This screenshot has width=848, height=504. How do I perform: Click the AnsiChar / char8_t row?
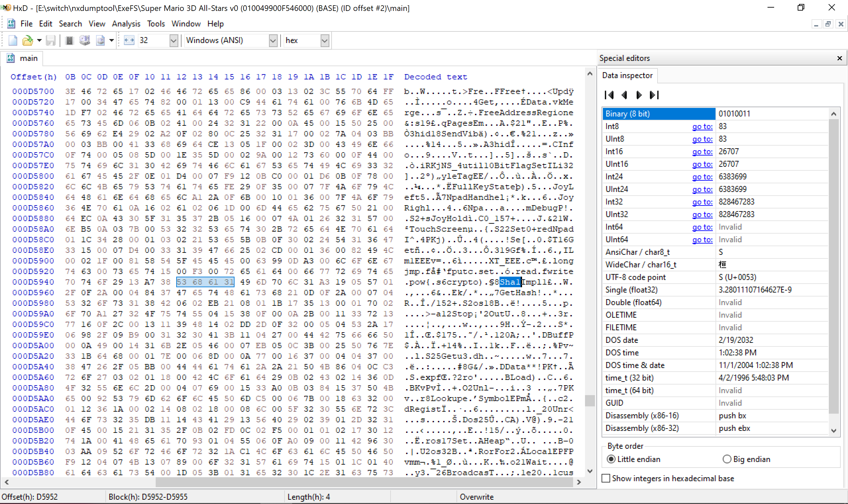pos(715,252)
